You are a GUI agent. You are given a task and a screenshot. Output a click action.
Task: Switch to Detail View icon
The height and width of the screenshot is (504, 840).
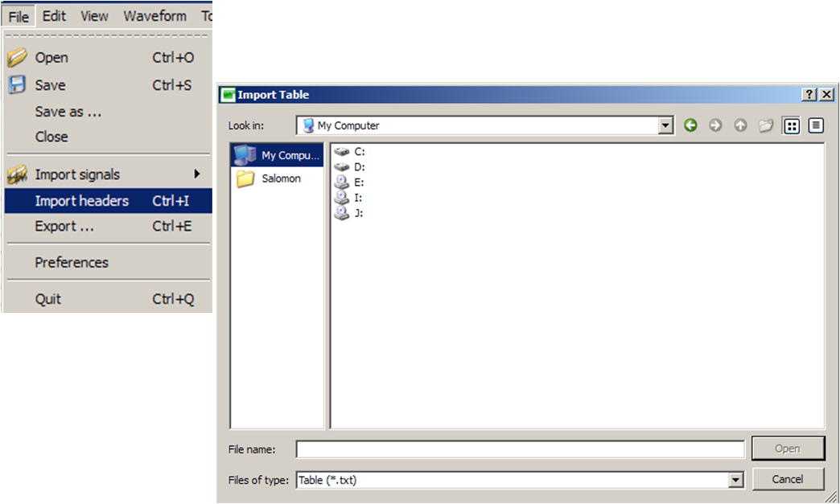coord(816,125)
